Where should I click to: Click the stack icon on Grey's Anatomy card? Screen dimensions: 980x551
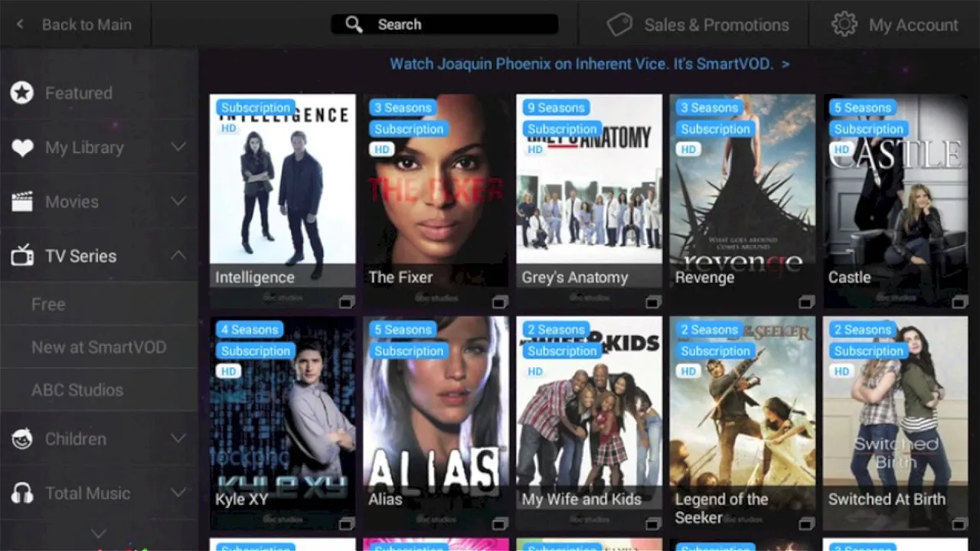[653, 302]
